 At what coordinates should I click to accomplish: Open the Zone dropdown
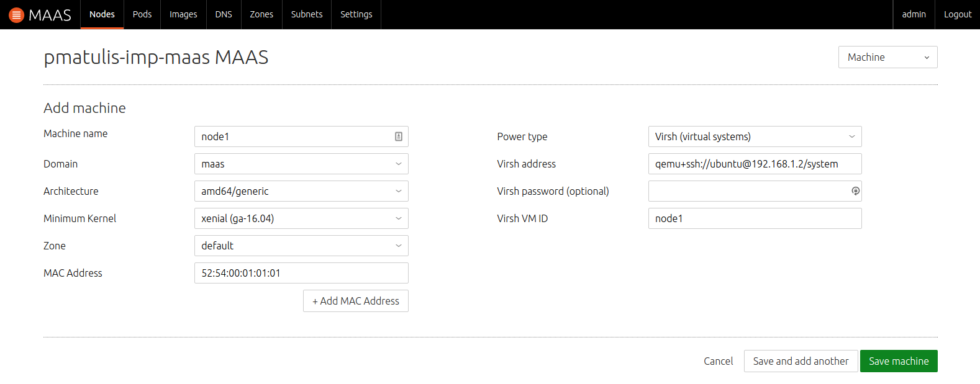pyautogui.click(x=301, y=246)
